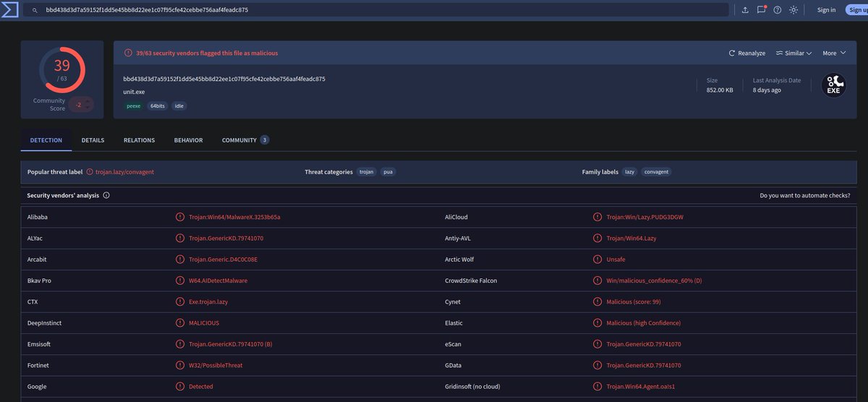This screenshot has width=868, height=402.
Task: Click the alert icon in AliCloud row
Action: pyautogui.click(x=597, y=217)
